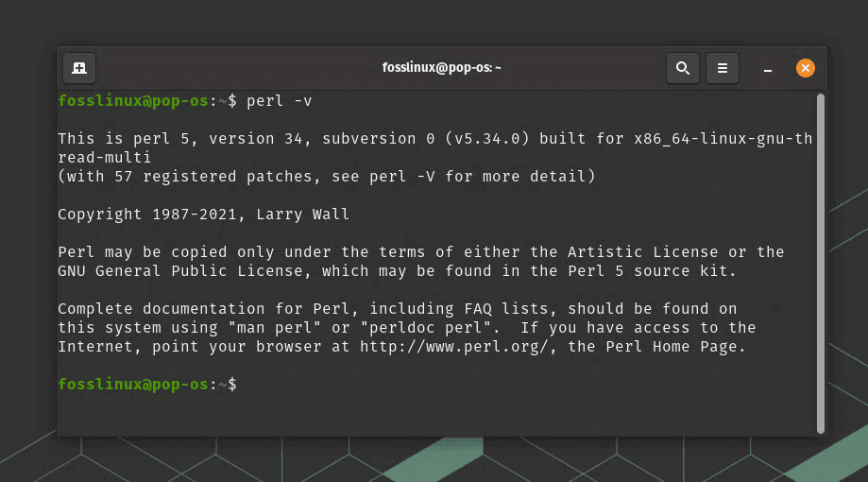
Task: Click the text 'Perl Home Page.'
Action: [x=676, y=347]
